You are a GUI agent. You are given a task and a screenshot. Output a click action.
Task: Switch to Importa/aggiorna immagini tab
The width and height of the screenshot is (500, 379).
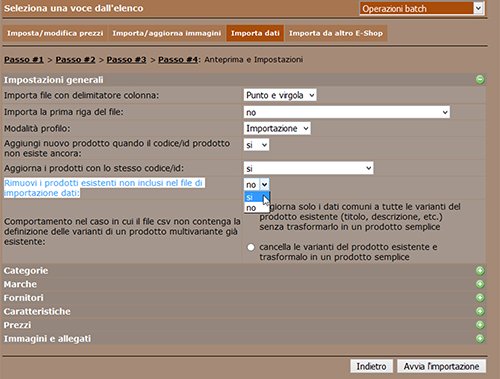(x=167, y=33)
